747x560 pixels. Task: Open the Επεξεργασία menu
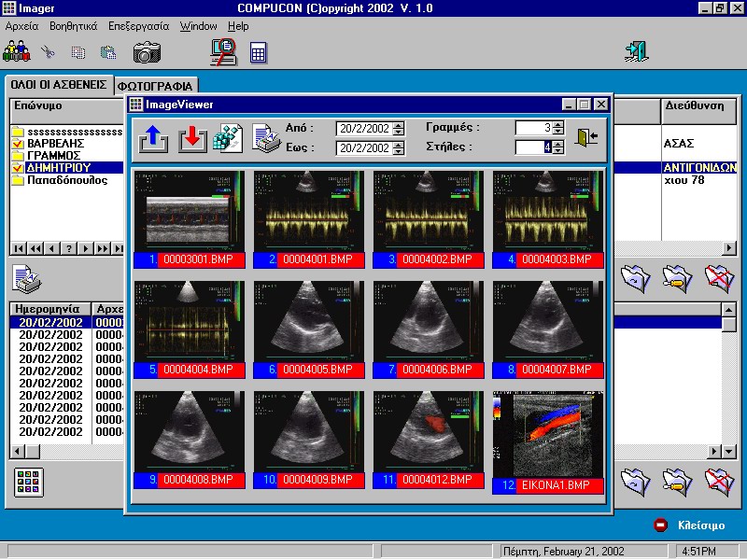coord(138,26)
